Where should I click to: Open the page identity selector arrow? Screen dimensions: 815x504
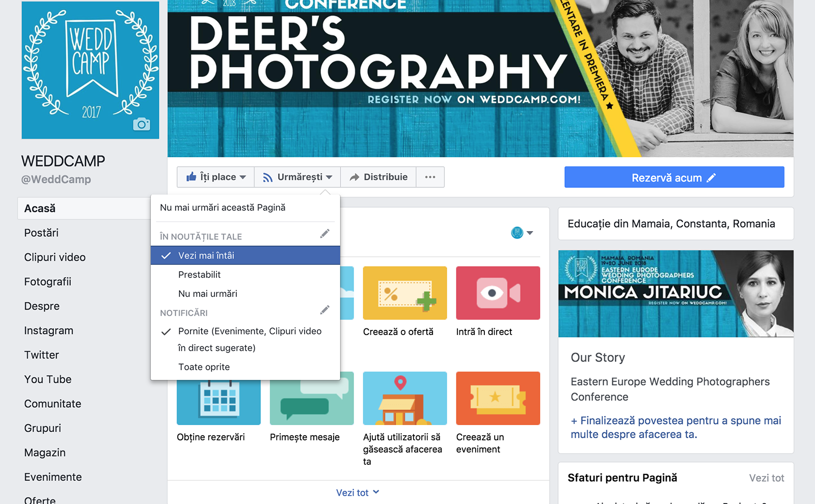click(x=530, y=233)
